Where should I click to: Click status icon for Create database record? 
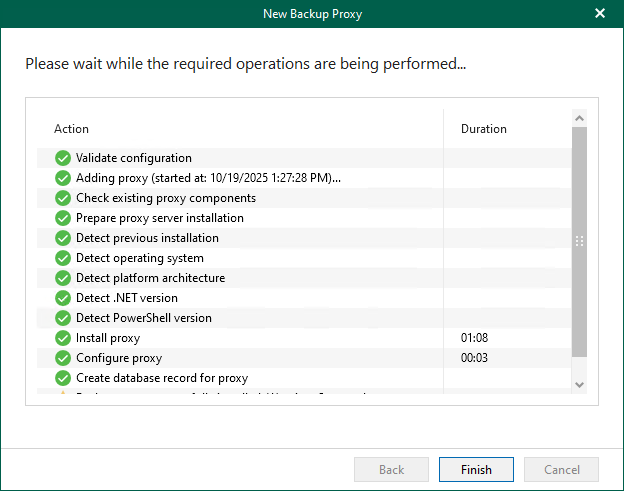(63, 378)
